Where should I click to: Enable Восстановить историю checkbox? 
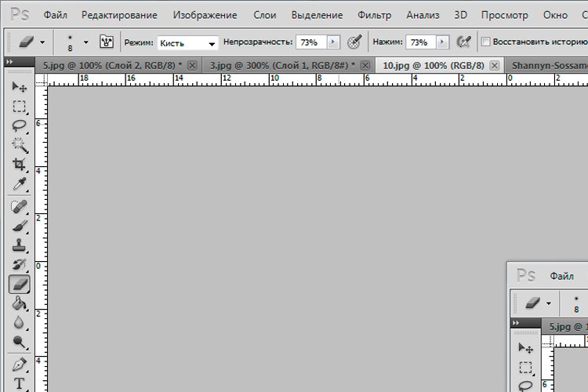(485, 42)
